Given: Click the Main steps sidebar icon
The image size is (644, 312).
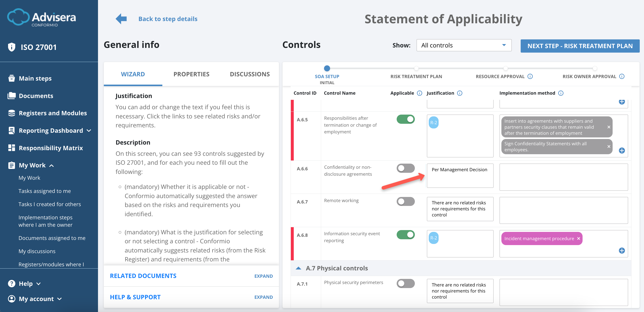Looking at the screenshot, I should (x=12, y=78).
